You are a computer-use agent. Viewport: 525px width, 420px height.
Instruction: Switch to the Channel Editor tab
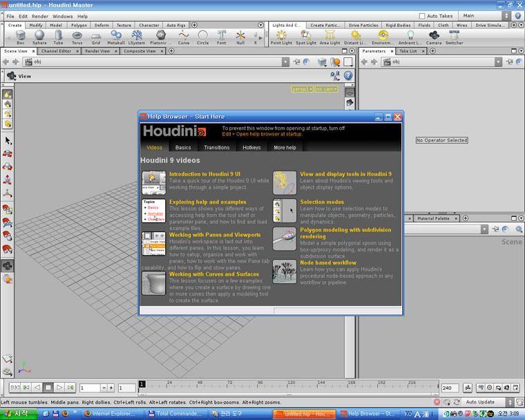[x=56, y=51]
